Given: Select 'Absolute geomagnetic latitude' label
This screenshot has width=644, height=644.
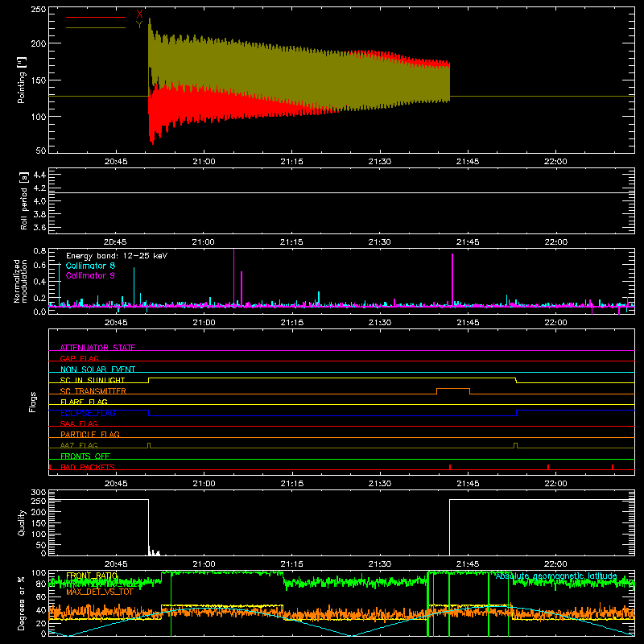Looking at the screenshot, I should point(556,576).
